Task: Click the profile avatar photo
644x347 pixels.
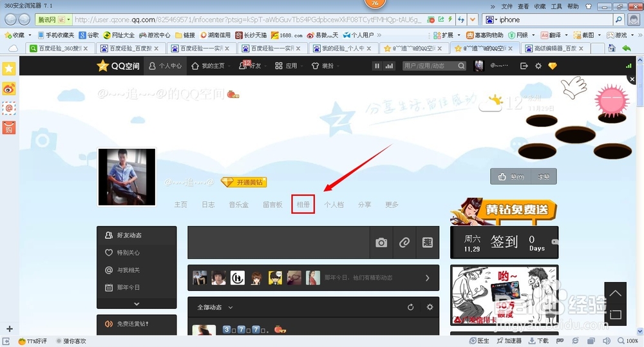Action: pyautogui.click(x=127, y=177)
